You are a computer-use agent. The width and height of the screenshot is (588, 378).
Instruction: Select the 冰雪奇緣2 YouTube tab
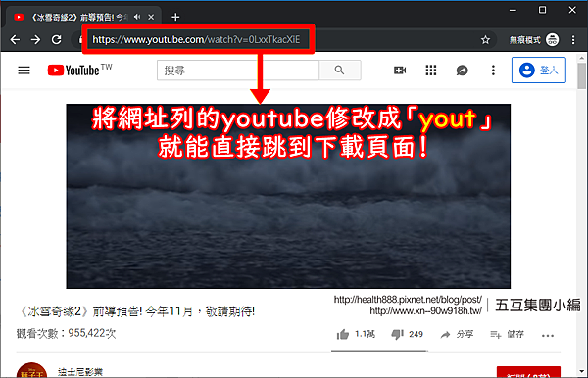pyautogui.click(x=83, y=17)
